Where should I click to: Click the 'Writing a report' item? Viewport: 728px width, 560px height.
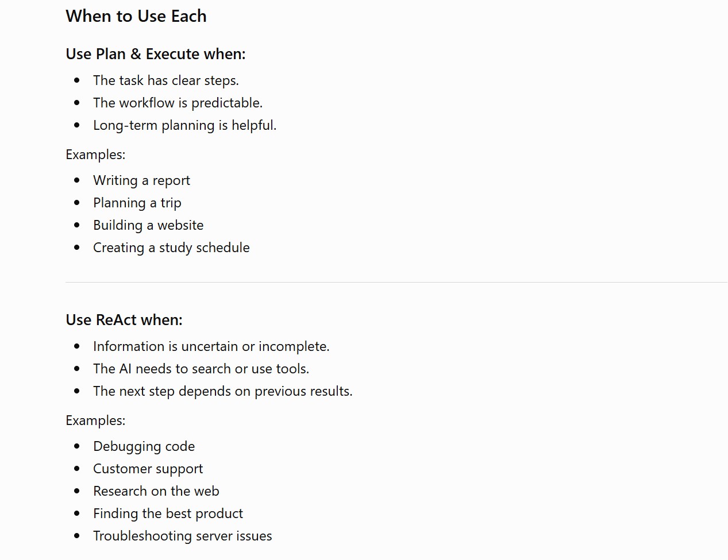(141, 180)
